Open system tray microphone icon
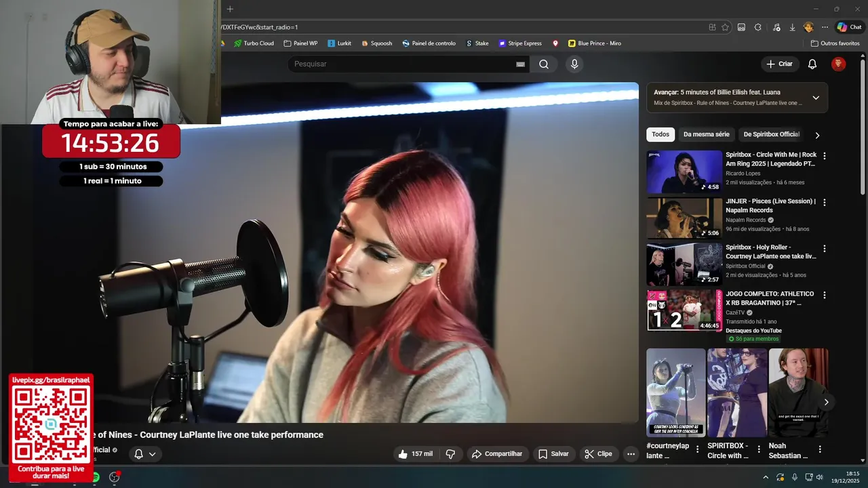 794,477
